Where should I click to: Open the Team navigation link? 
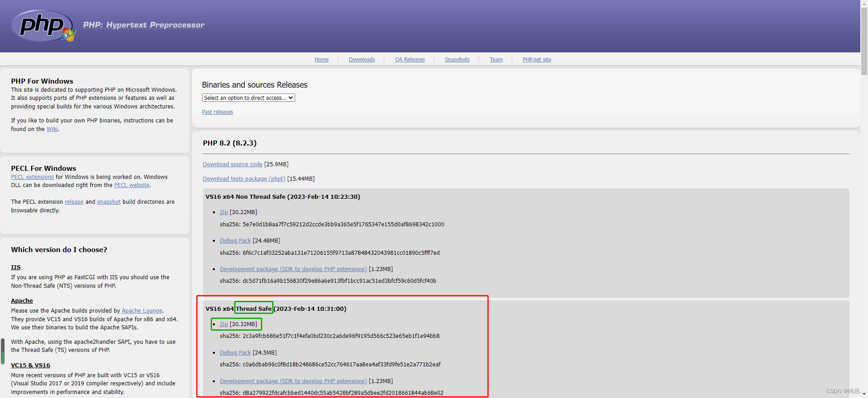496,60
